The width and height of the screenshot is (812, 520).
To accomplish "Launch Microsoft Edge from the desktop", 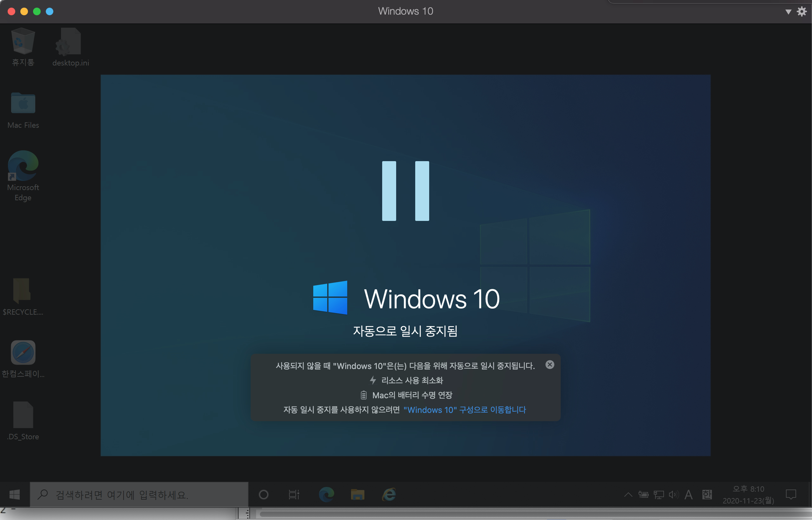I will coord(23,166).
